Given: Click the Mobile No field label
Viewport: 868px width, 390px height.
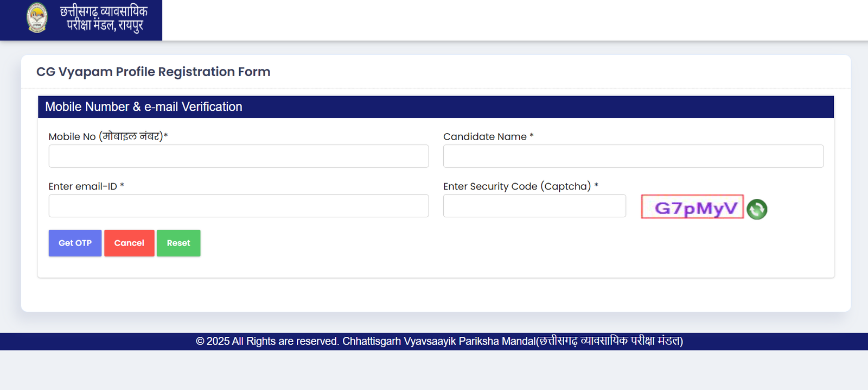Looking at the screenshot, I should [x=107, y=137].
